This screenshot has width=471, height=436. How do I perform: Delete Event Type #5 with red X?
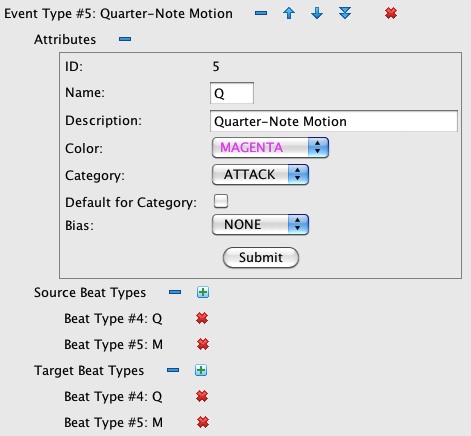pos(391,13)
